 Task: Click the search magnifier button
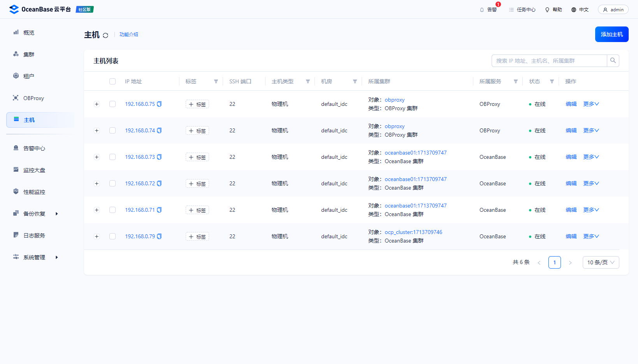(613, 61)
